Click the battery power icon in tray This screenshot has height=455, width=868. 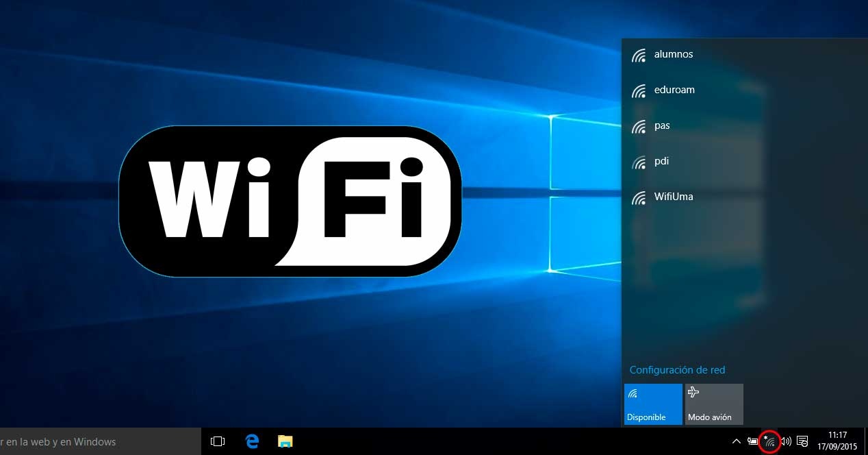click(753, 442)
